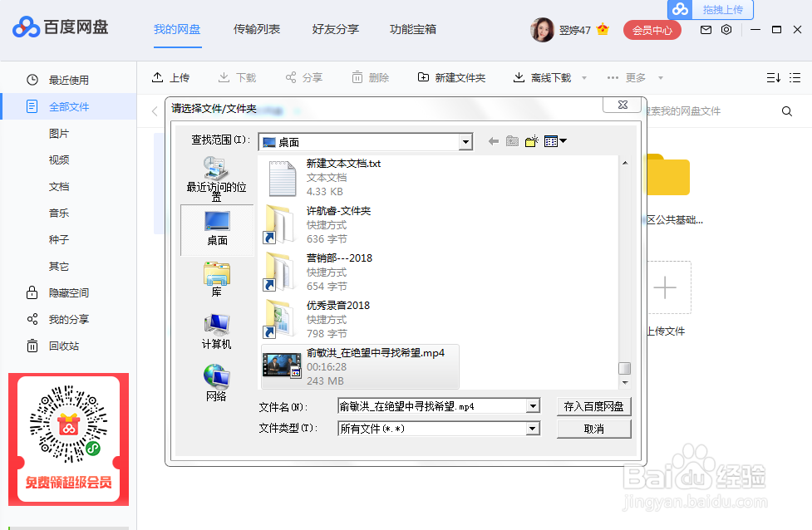Switch to the 功能宝箱 tab
The image size is (812, 530).
pos(413,30)
